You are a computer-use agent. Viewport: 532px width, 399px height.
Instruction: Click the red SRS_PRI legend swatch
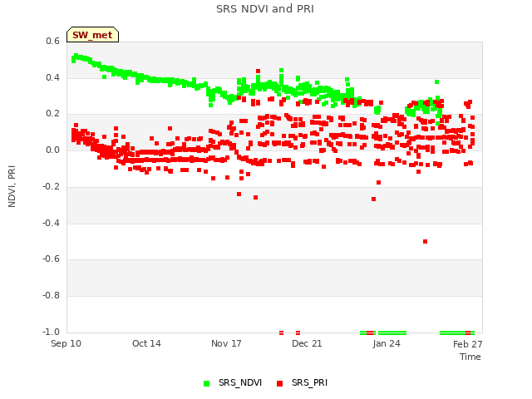pos(279,383)
